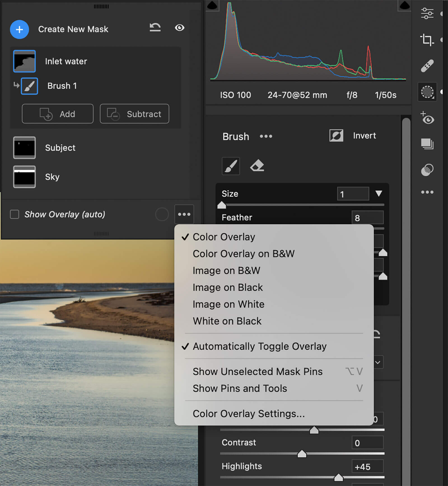Select the brush paint tool icon
Viewport: 448px width, 486px height.
pos(230,166)
